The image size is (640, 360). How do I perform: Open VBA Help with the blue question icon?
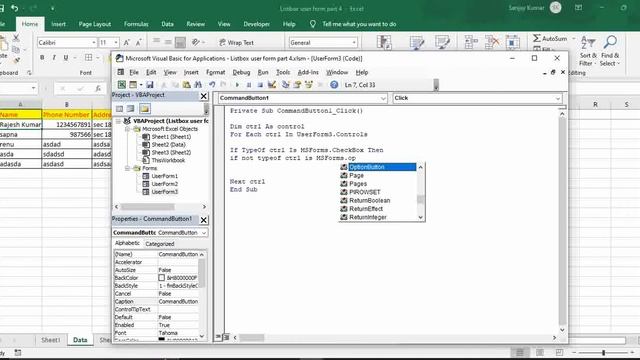[x=334, y=84]
